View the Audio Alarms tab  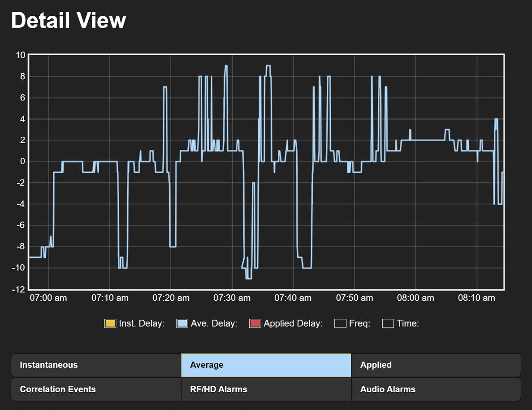(x=436, y=389)
